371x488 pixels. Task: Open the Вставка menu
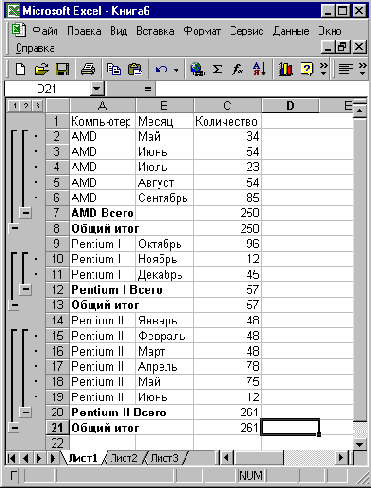pyautogui.click(x=155, y=31)
